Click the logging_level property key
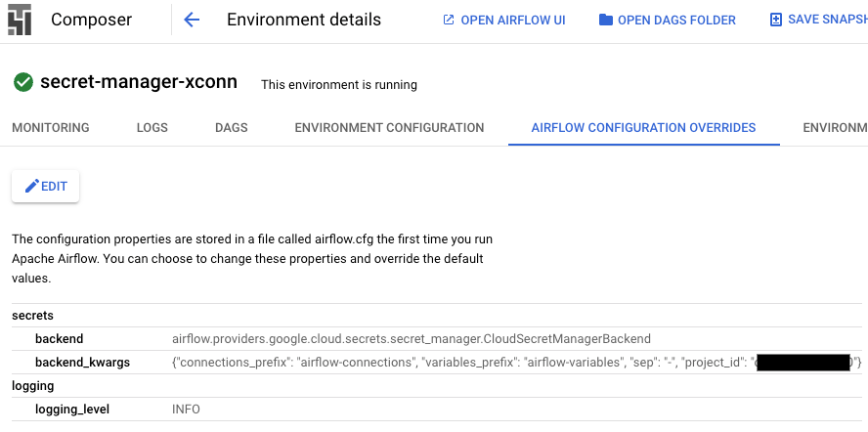The height and width of the screenshot is (432, 868). [72, 410]
